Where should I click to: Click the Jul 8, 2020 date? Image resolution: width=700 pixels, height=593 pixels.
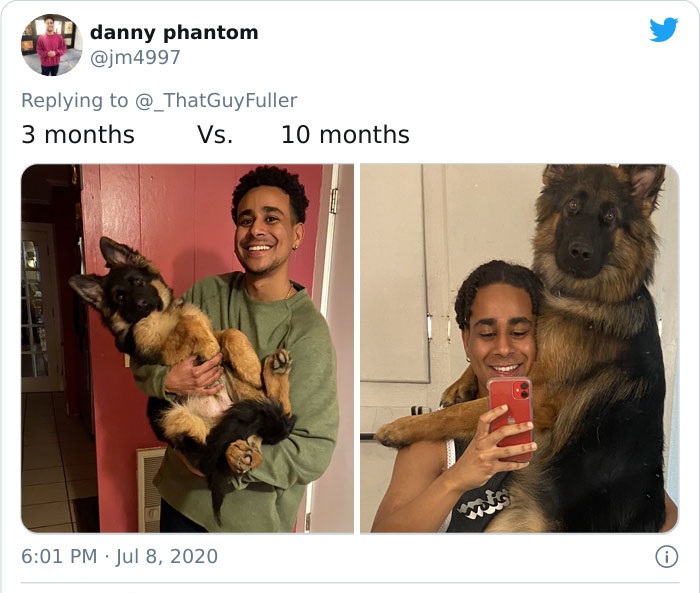167,556
